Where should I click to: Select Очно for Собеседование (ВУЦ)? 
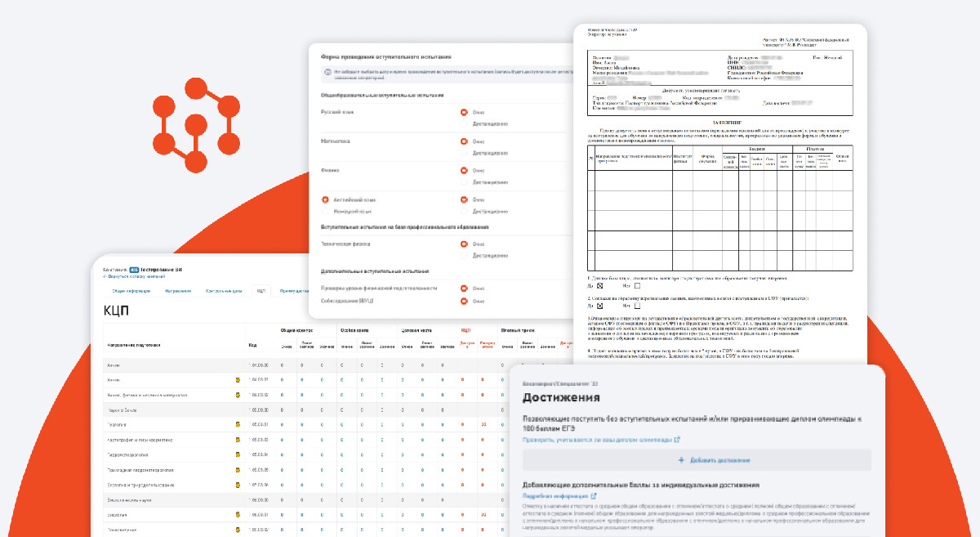point(464,302)
